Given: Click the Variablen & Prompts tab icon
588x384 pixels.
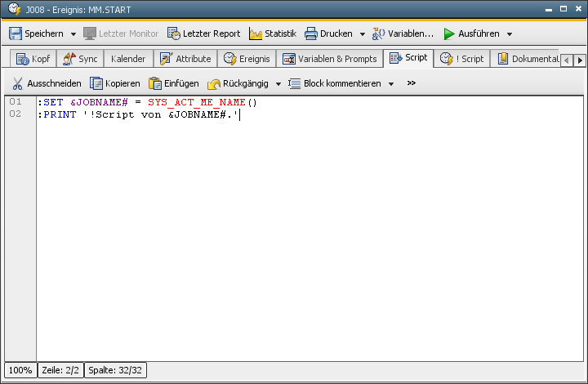Looking at the screenshot, I should point(289,59).
